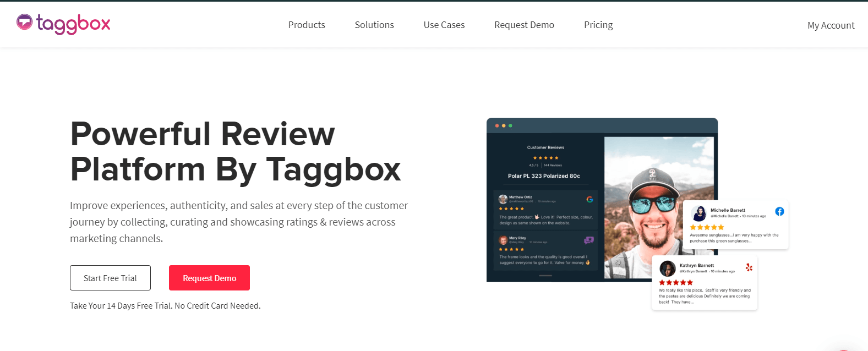868x351 pixels.
Task: Click Start Free Trial button
Action: click(110, 278)
